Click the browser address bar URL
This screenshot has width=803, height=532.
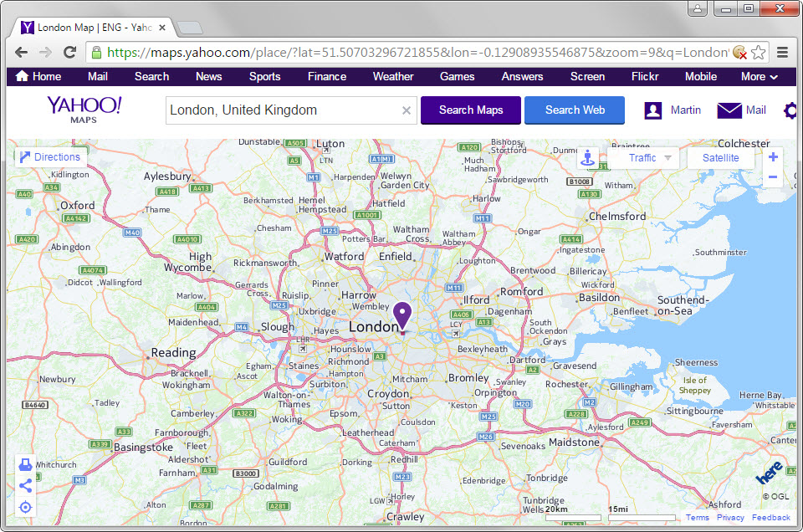coord(417,52)
